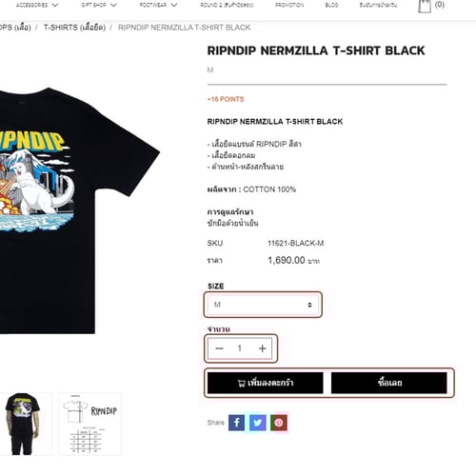Increase quantity with the plus icon
Viewport: 476px width, 476px height.
[262, 348]
